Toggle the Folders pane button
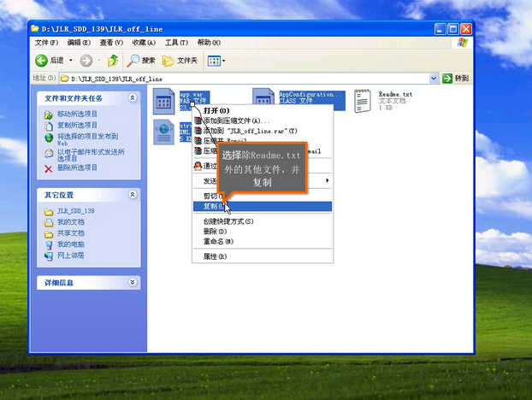The width and height of the screenshot is (532, 400). [180, 61]
